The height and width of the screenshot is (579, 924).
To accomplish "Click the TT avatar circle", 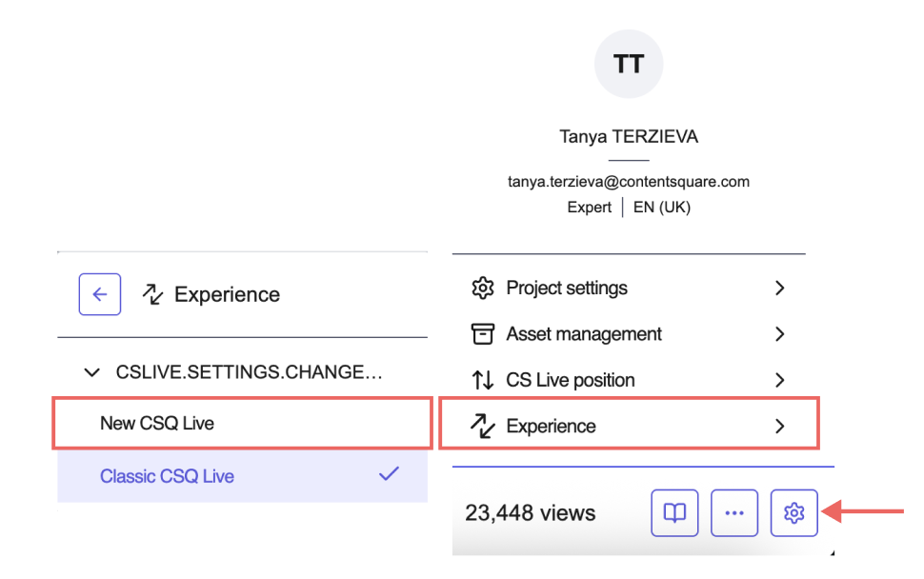I will (x=629, y=64).
